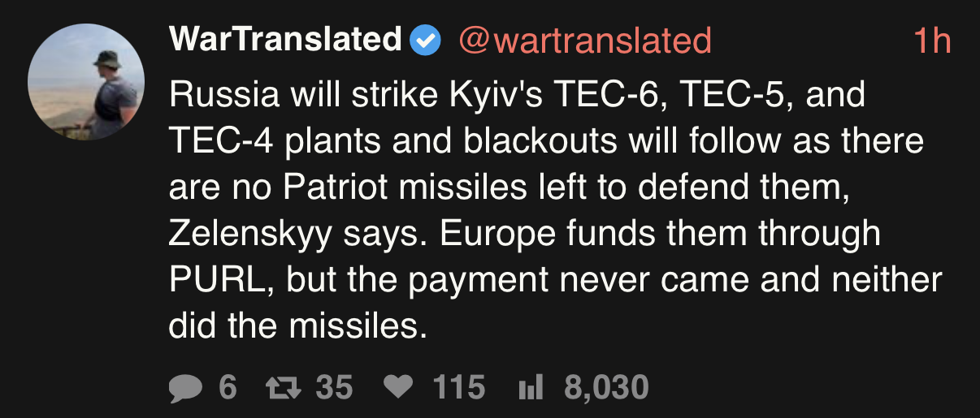Click the 8,030 views count
Screen dimensions: 980x418
tap(606, 388)
